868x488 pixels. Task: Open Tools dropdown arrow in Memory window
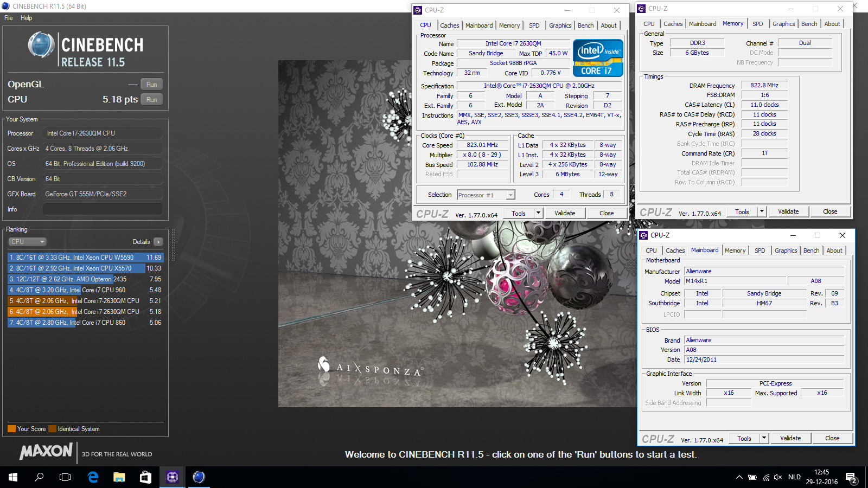click(x=762, y=212)
